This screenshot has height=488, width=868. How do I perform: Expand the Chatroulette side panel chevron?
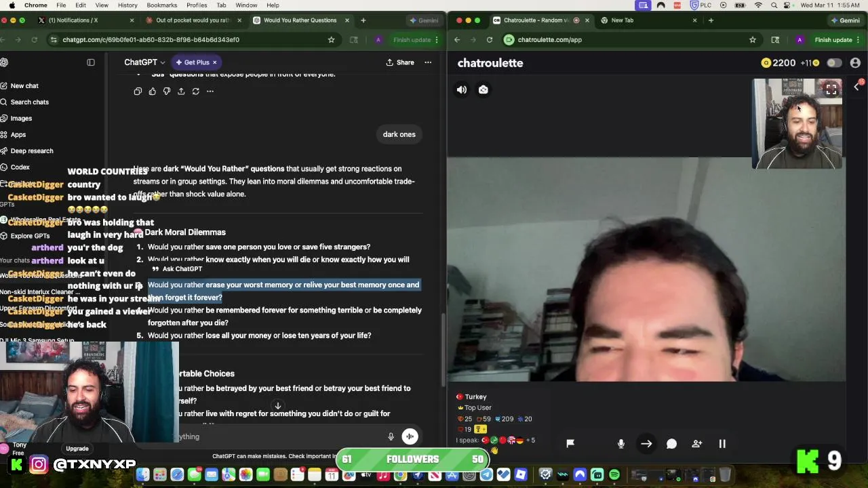856,86
